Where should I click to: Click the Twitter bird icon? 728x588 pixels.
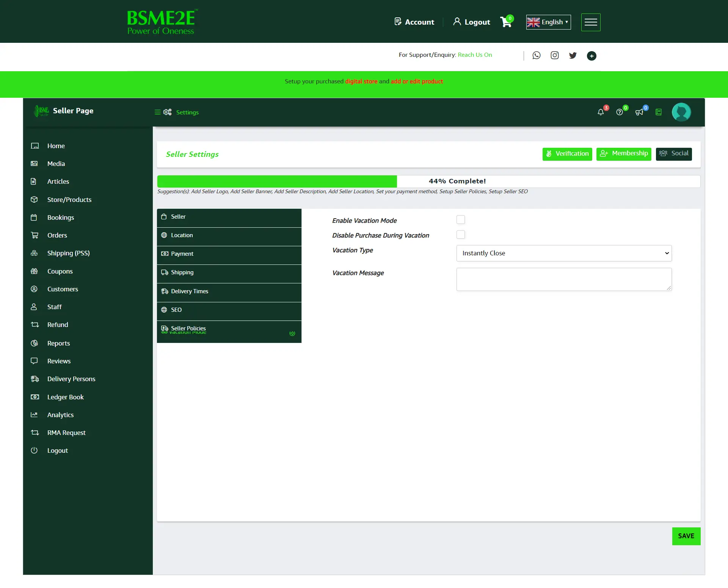click(x=573, y=55)
